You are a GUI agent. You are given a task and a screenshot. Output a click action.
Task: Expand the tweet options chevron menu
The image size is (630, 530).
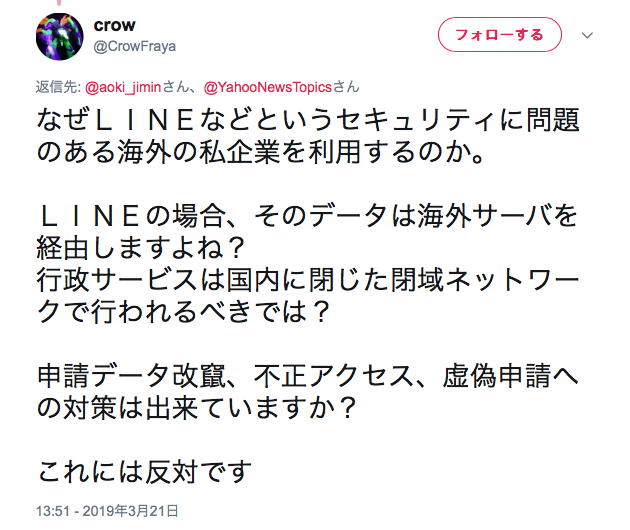click(x=587, y=35)
